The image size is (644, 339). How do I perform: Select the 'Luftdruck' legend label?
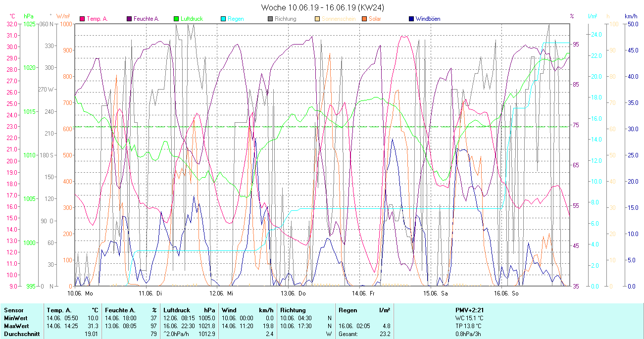click(192, 19)
